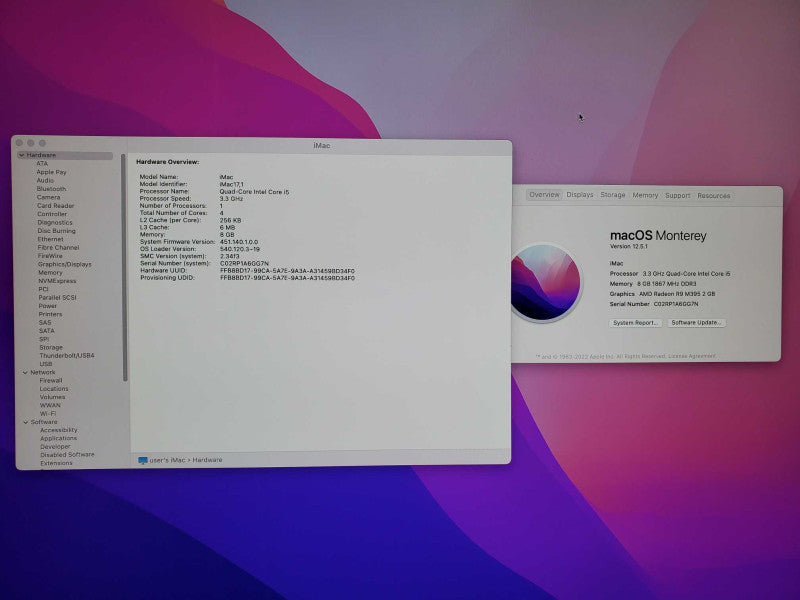This screenshot has width=800, height=600.
Task: Select Bluetooth in the sidebar
Action: tap(51, 189)
